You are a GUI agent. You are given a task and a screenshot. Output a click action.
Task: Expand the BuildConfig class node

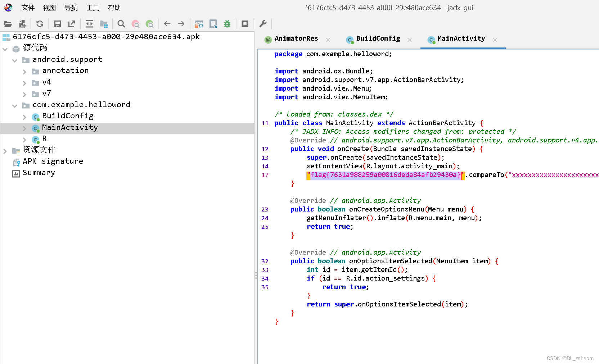pos(24,117)
